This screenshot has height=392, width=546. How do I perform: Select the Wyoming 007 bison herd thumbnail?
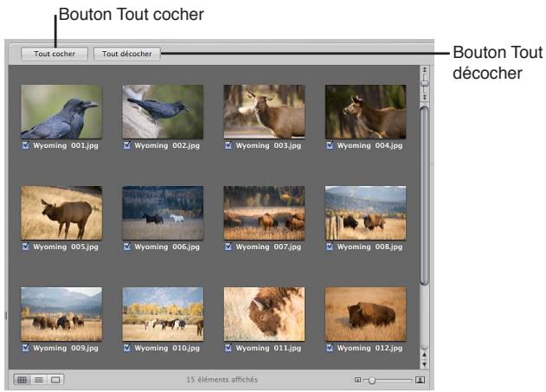coord(264,213)
